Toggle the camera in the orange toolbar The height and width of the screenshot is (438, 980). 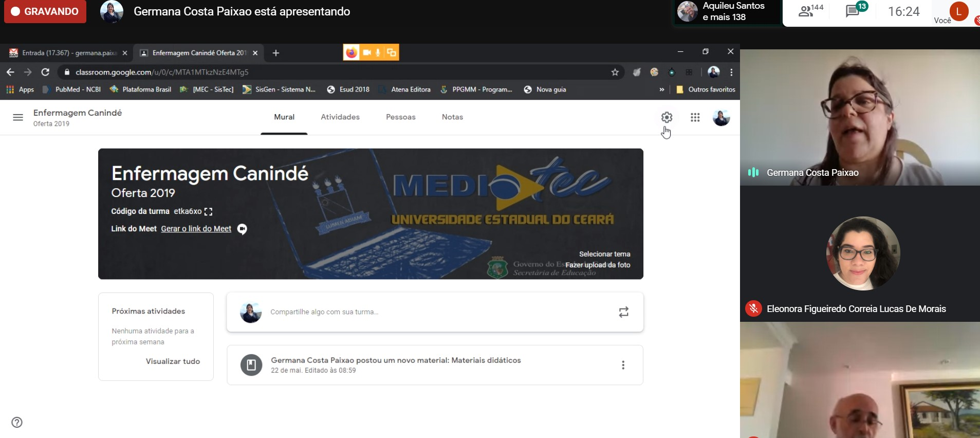pos(367,52)
